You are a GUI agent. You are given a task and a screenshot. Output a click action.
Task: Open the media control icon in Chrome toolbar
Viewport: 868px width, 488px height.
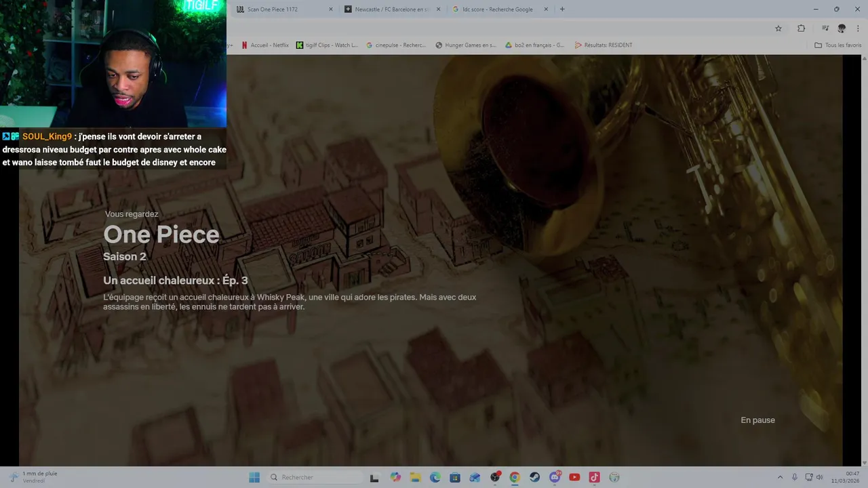tap(825, 28)
